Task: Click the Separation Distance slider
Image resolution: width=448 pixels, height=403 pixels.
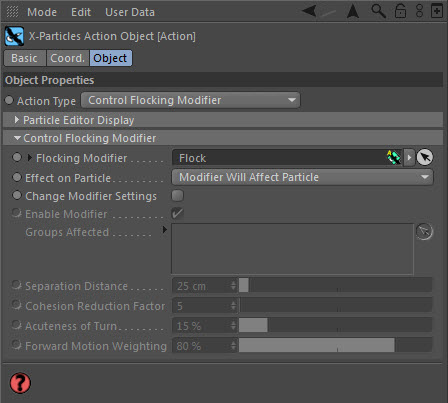Action: (x=335, y=285)
